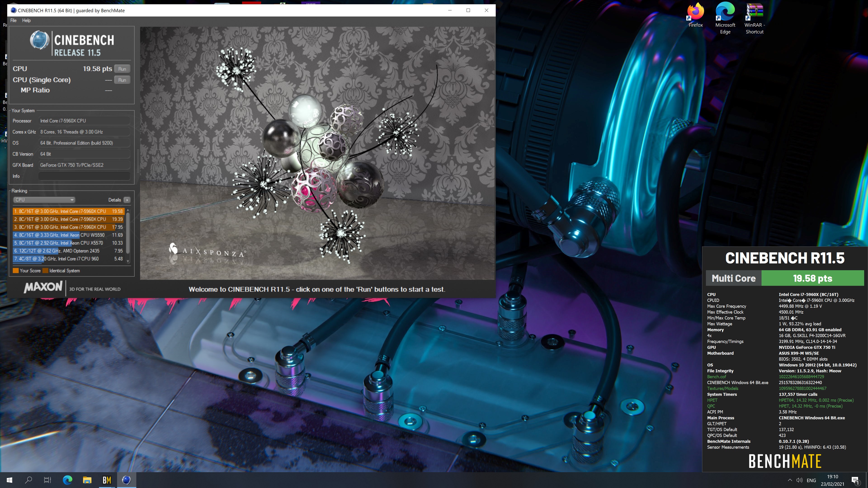
Task: Select the Xeon CPU W5590 ranking row
Action: (x=68, y=235)
